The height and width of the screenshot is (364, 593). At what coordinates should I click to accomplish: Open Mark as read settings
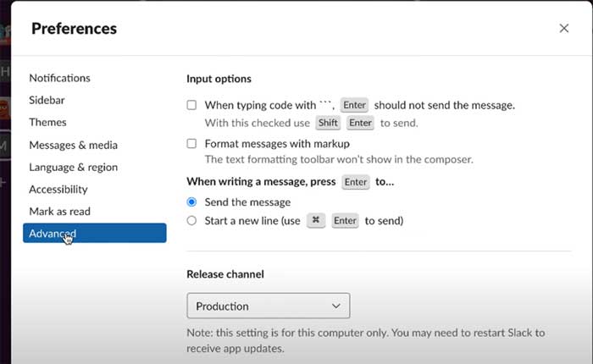[x=60, y=212]
